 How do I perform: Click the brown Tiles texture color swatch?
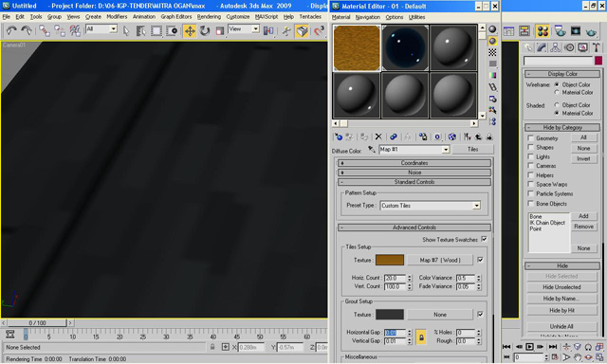pyautogui.click(x=390, y=260)
